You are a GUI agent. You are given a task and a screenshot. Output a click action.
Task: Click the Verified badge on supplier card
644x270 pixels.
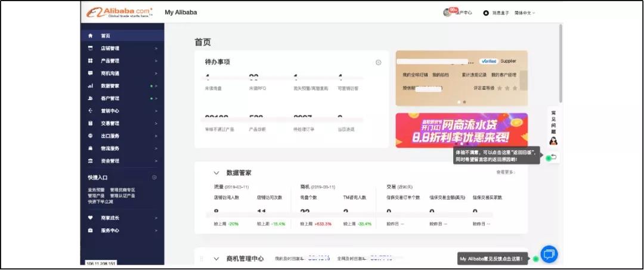[x=488, y=61]
